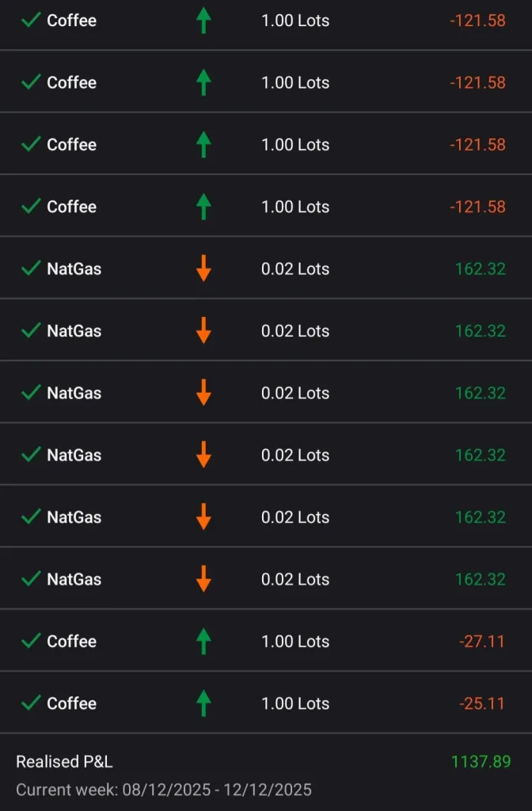
Task: Click the 1137.89 realised total
Action: pos(481,762)
